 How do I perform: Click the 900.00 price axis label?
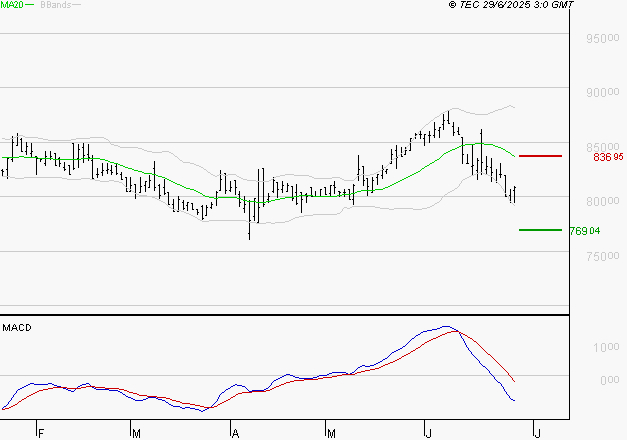pos(603,92)
